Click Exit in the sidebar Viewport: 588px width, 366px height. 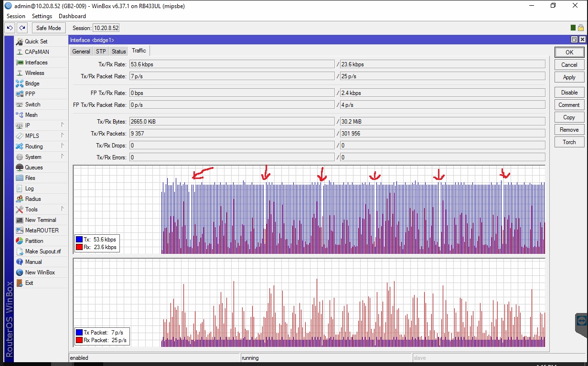point(29,283)
